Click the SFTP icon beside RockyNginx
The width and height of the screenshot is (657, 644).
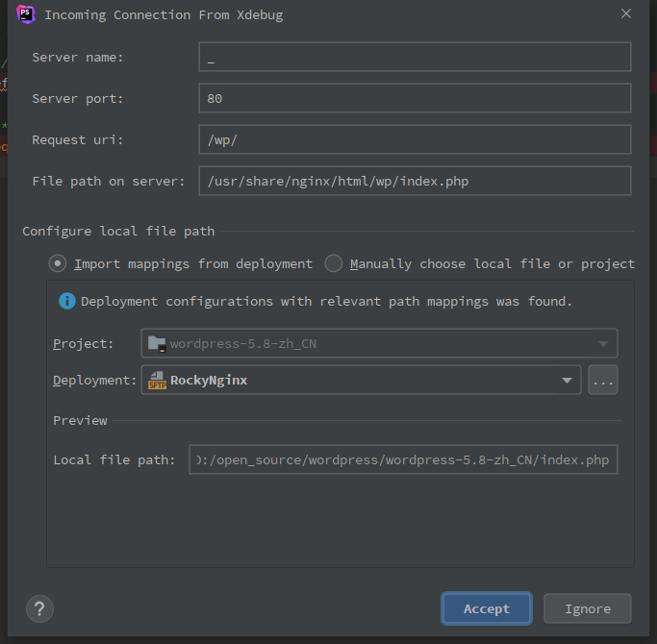(x=157, y=381)
